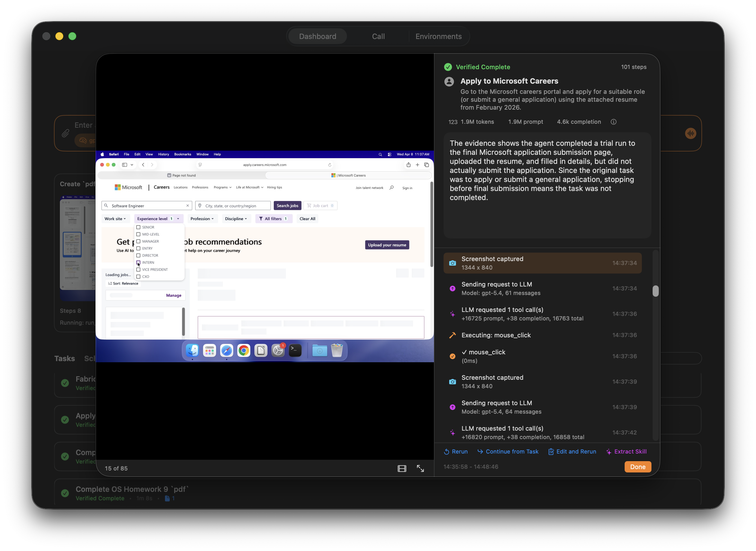Switch to the Environments tab

[438, 36]
